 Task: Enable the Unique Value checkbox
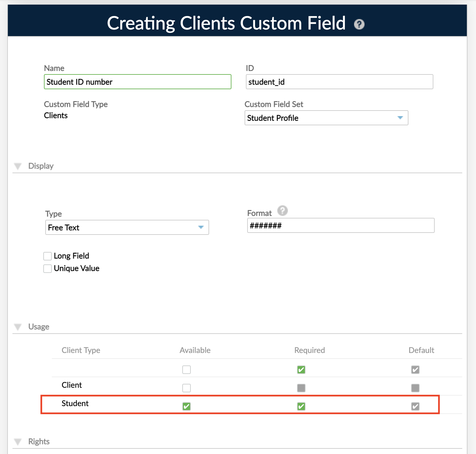(47, 268)
